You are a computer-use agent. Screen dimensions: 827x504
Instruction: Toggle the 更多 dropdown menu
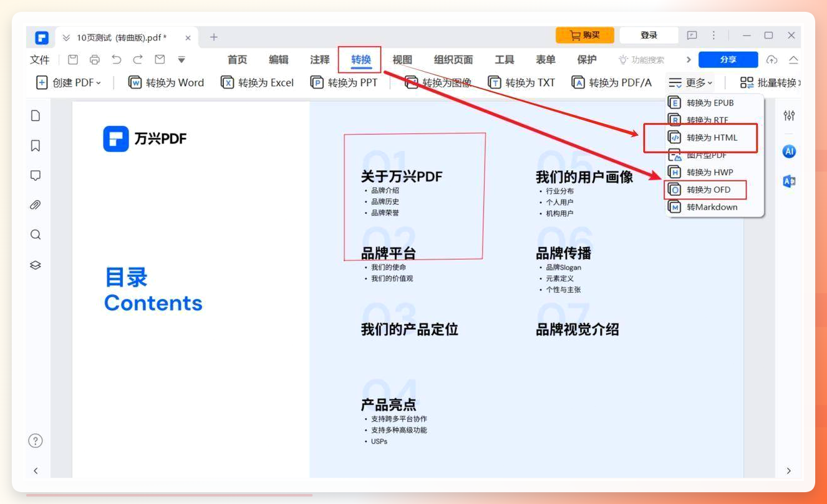click(x=690, y=82)
